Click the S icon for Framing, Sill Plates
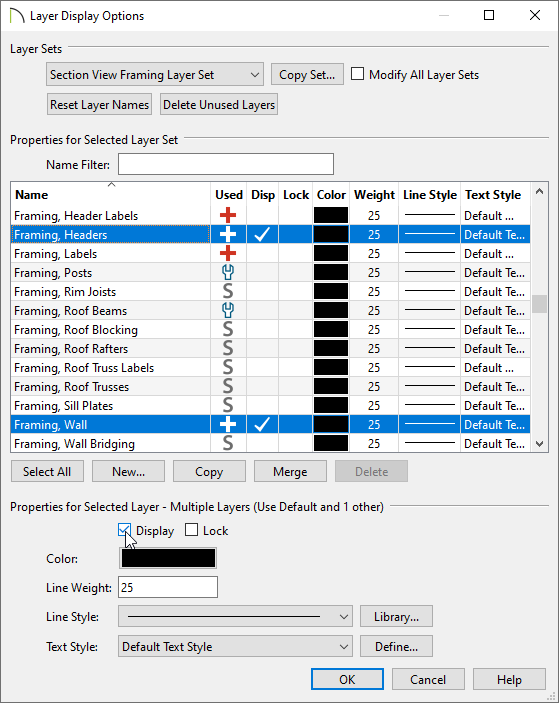Screen dimensions: 559x703 coord(228,406)
